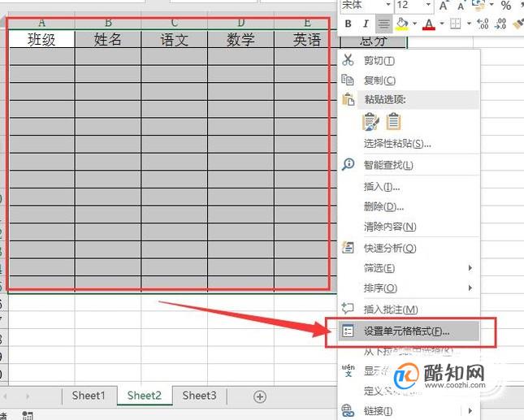Click the scissors icon for 剪切(T)
Viewport: 524px width, 420px height.
[348, 60]
